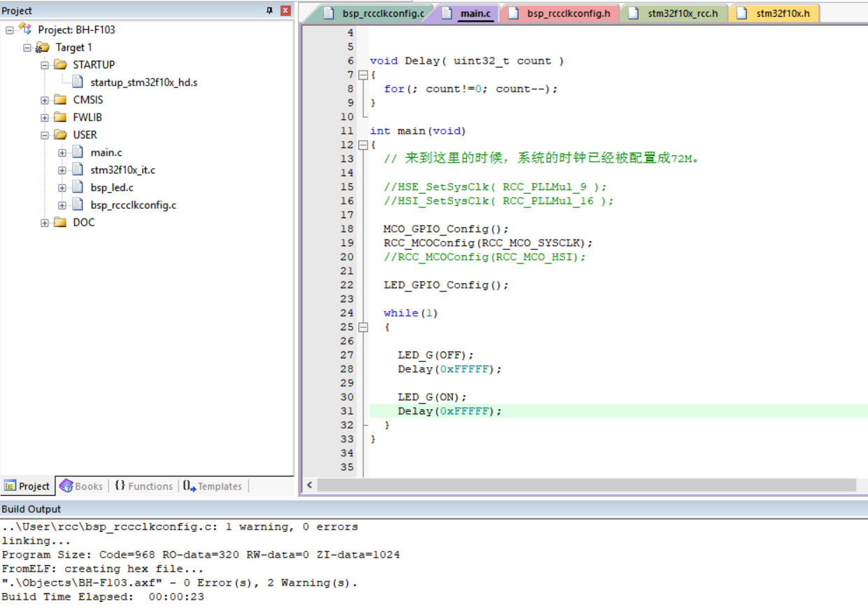Expand bsp_led.c to show included headers
Screen dimensions: 868x608
point(61,187)
